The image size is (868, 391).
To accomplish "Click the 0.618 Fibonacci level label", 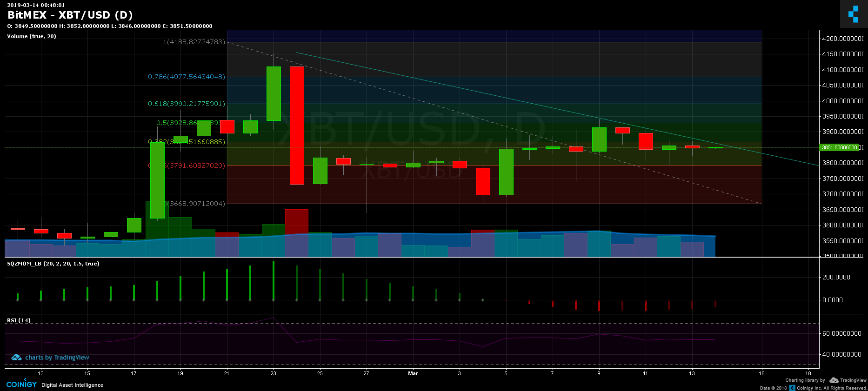I will (186, 104).
